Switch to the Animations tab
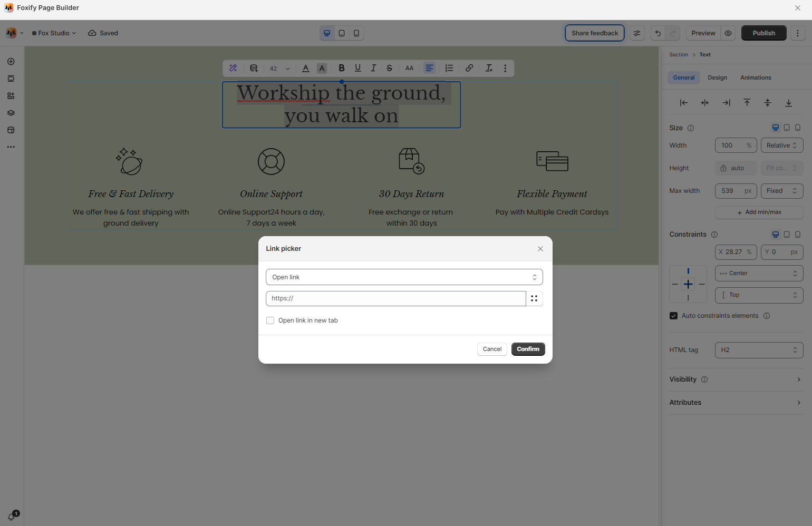This screenshot has width=812, height=526. coord(756,77)
